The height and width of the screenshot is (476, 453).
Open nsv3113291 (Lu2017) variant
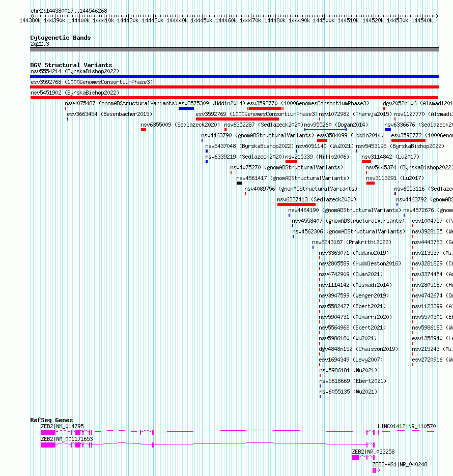tap(395, 178)
